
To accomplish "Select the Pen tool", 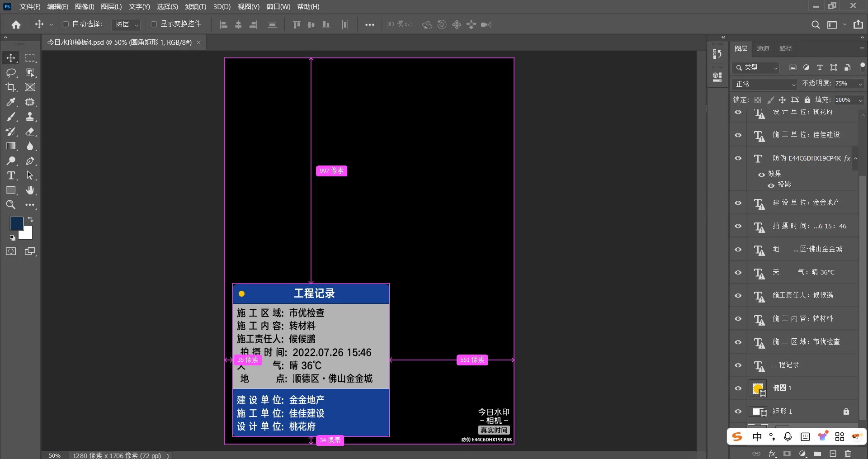I will pyautogui.click(x=30, y=161).
